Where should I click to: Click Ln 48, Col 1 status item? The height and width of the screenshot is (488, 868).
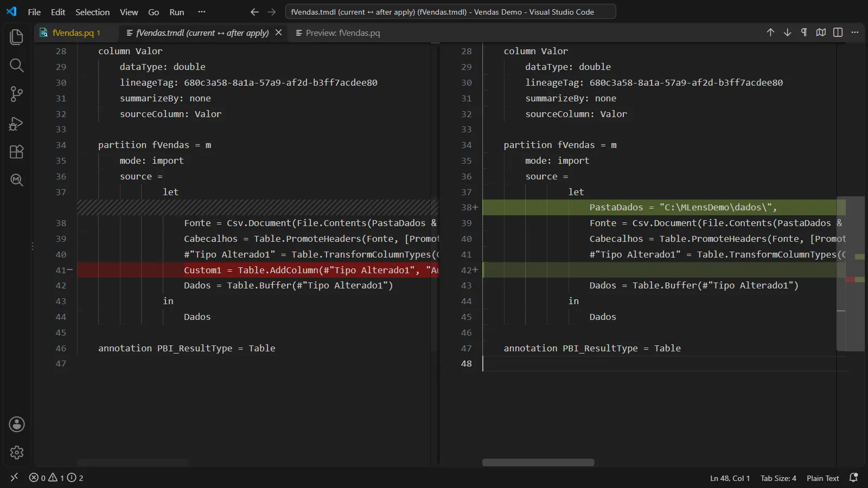click(x=730, y=478)
